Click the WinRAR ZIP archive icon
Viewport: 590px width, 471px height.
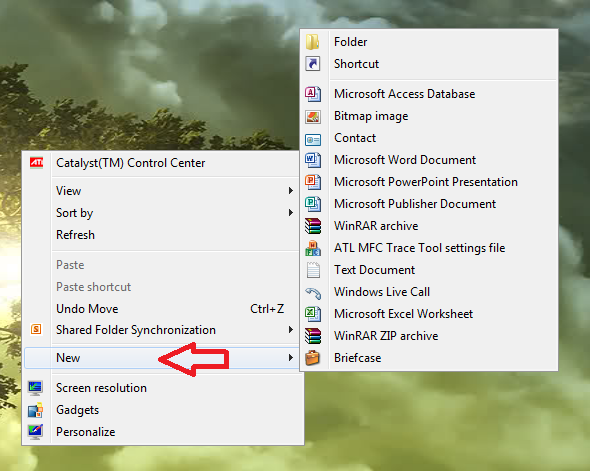[313, 336]
